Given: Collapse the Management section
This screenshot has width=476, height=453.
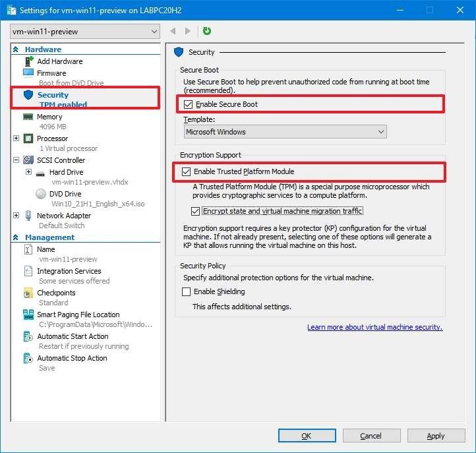Looking at the screenshot, I should [x=16, y=237].
